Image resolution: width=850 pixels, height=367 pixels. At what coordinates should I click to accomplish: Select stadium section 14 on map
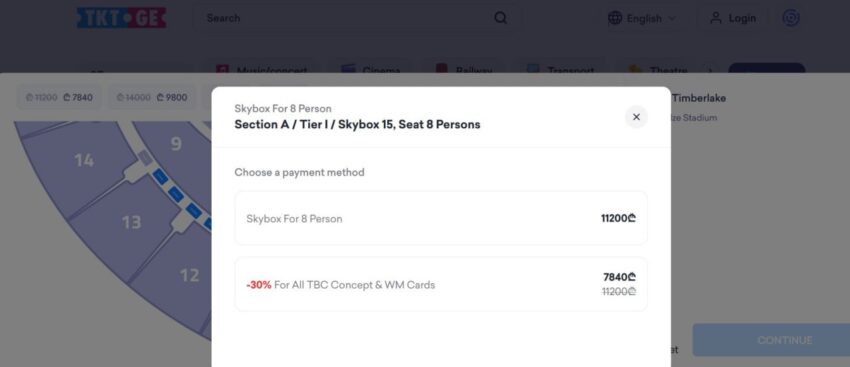84,160
